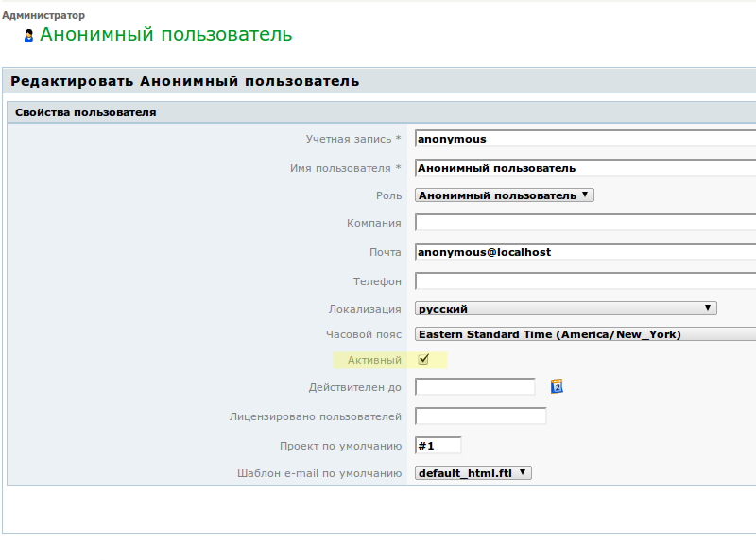Focus the Учетная запись input field

(586, 139)
